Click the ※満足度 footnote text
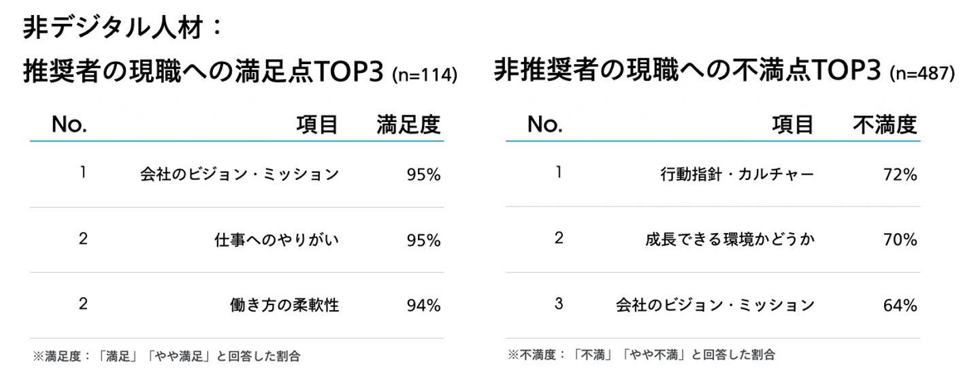 click(x=167, y=356)
